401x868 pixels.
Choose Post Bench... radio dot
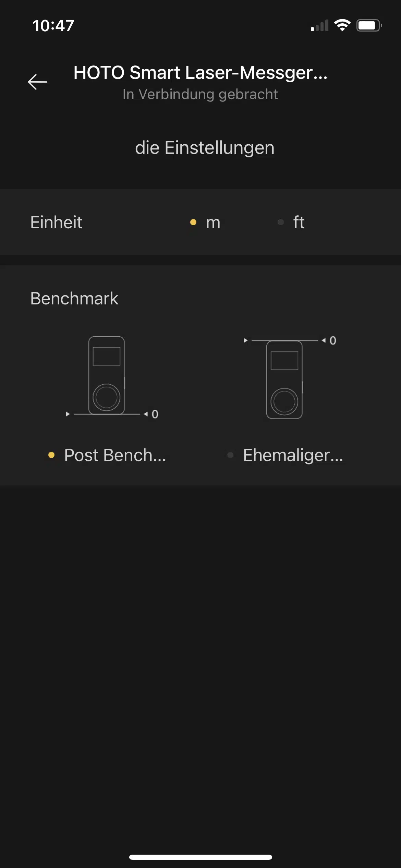51,455
